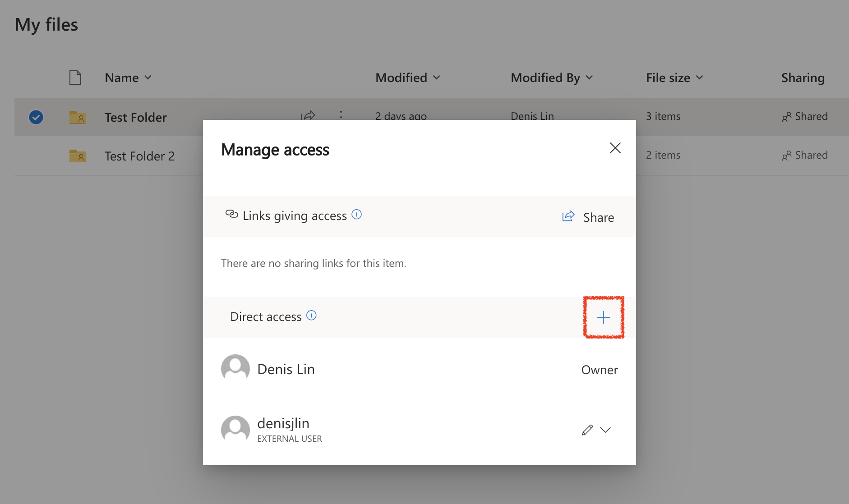Toggle the blue selection circle on Test Folder

(x=36, y=117)
